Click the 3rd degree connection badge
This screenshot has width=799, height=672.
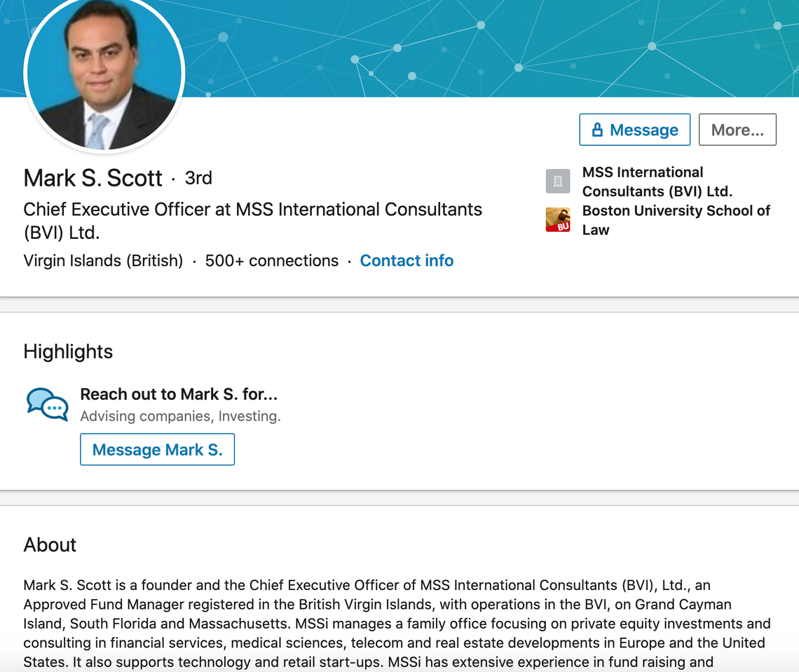tap(198, 178)
